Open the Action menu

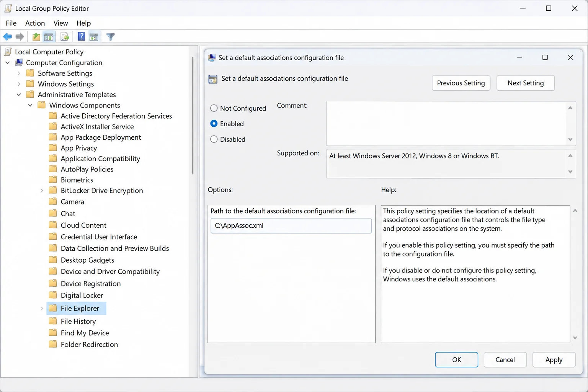pyautogui.click(x=35, y=23)
